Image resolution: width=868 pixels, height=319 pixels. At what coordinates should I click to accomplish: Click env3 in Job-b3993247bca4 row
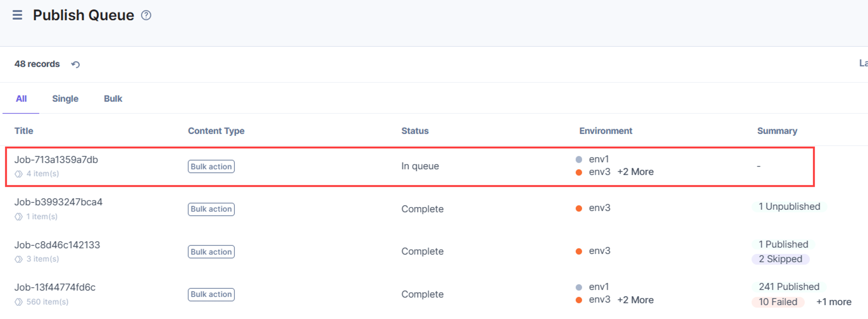pos(599,208)
